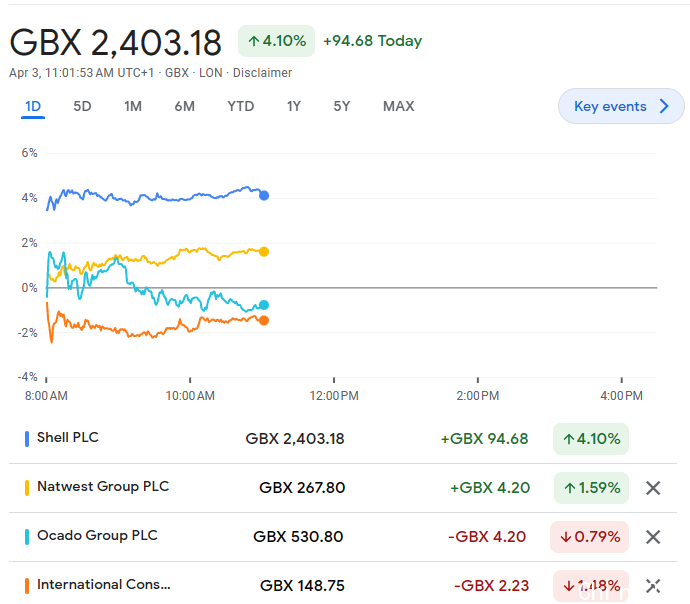Open Ocado Group PLC stock row
This screenshot has width=690, height=604.
point(343,537)
